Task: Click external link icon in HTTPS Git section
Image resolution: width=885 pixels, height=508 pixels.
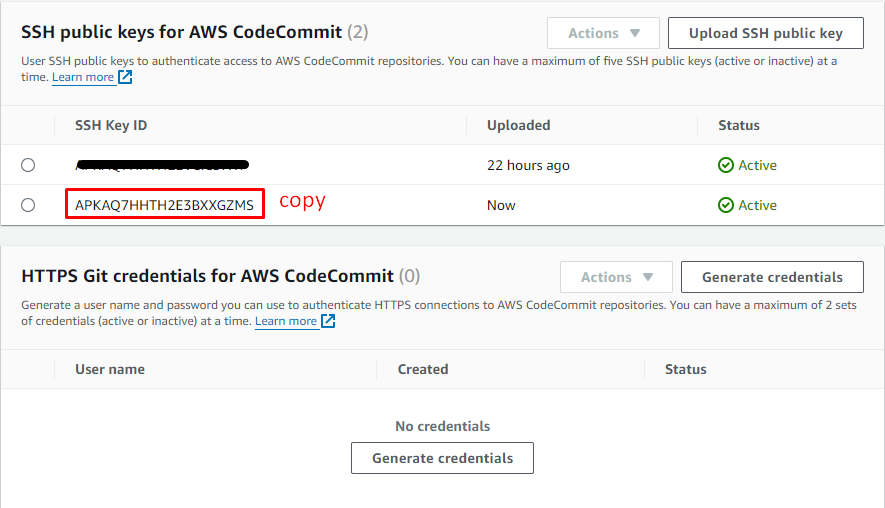Action: point(328,321)
